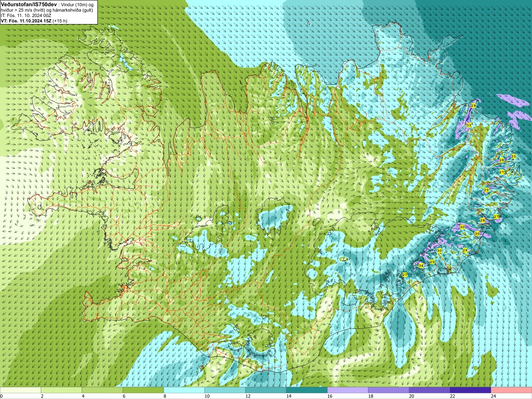Click the 'VT: Fös. 11.10.2024 15Z (+15 h)' line

34,21
